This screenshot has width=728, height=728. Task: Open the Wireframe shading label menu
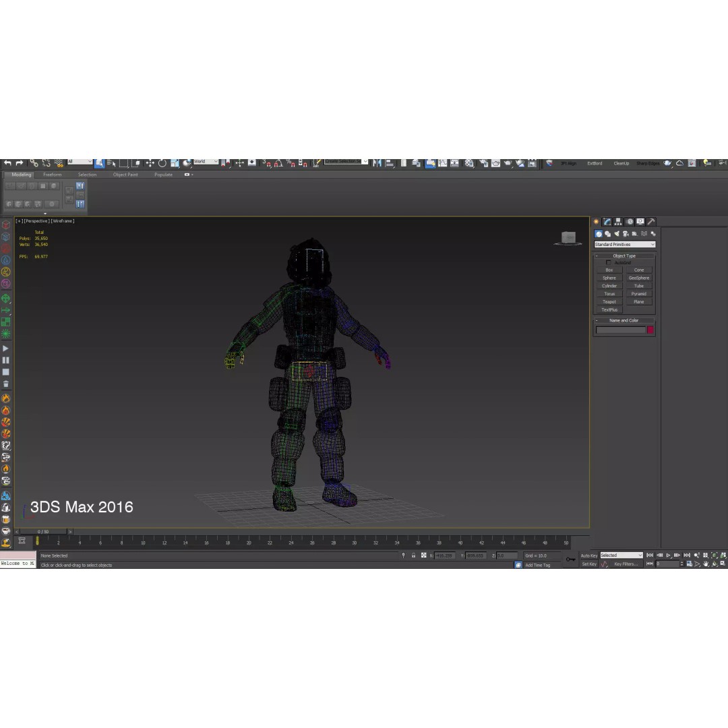(63, 221)
